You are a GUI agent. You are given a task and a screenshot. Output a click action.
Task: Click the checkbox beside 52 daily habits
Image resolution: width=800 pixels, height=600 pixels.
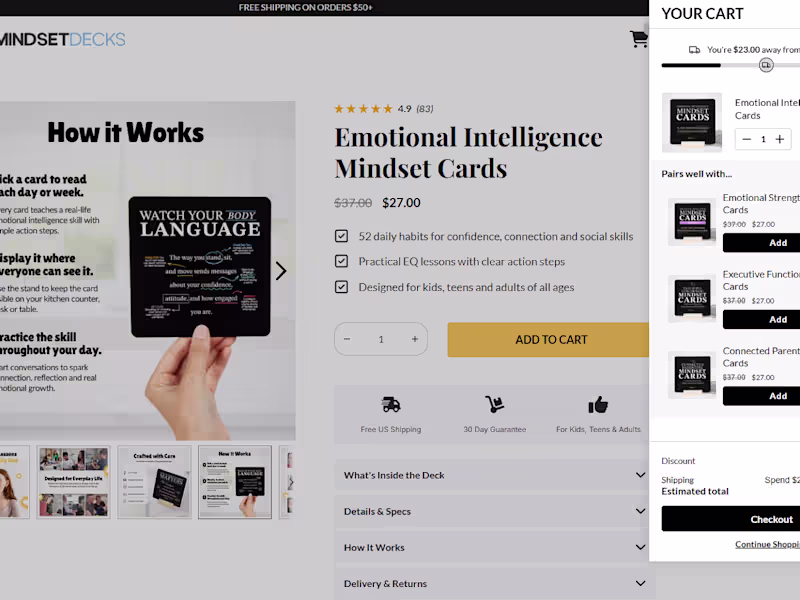coord(341,236)
